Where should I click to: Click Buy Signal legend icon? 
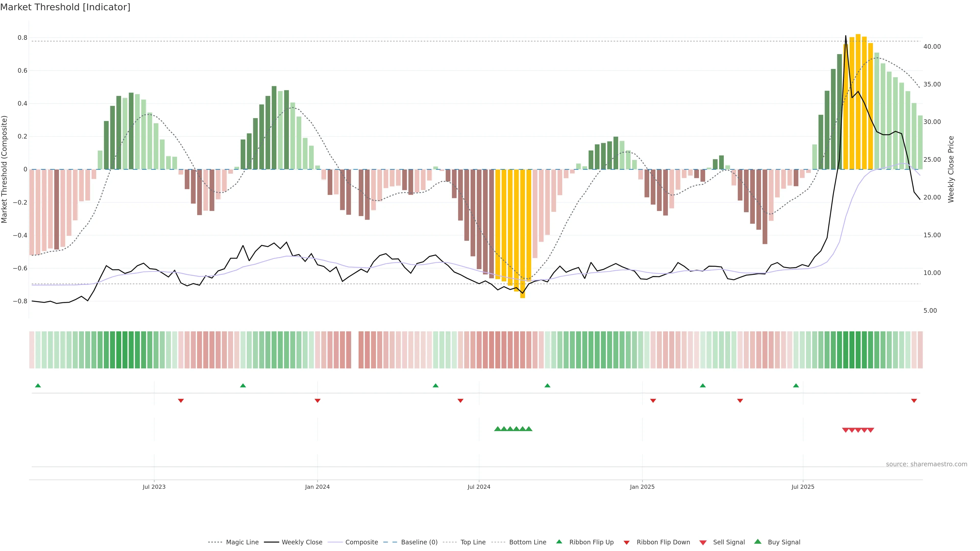click(758, 542)
